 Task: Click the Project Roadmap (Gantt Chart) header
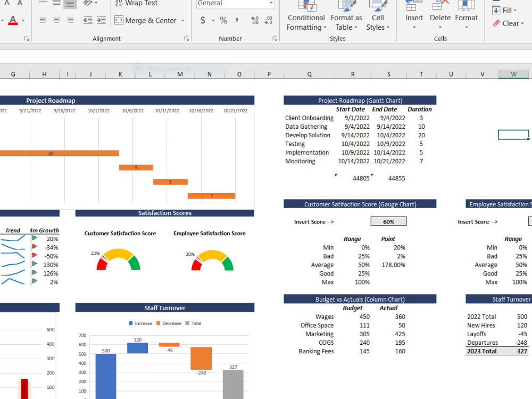click(360, 101)
